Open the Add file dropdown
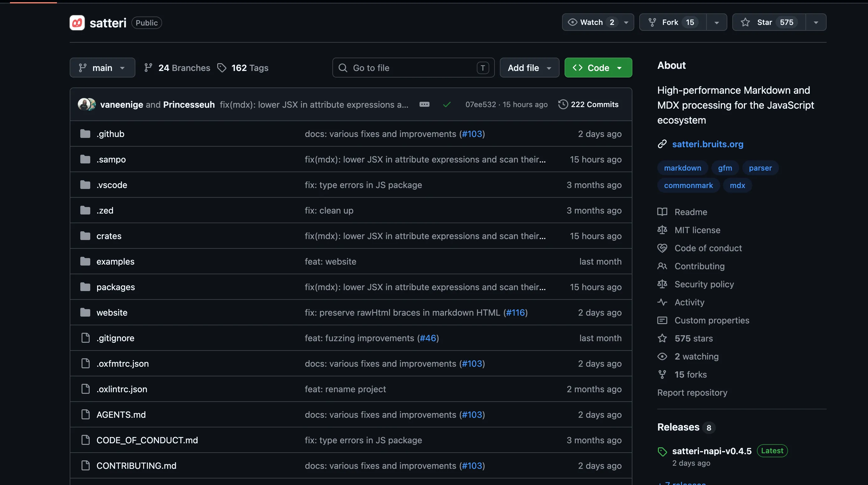The width and height of the screenshot is (868, 485). pyautogui.click(x=529, y=68)
